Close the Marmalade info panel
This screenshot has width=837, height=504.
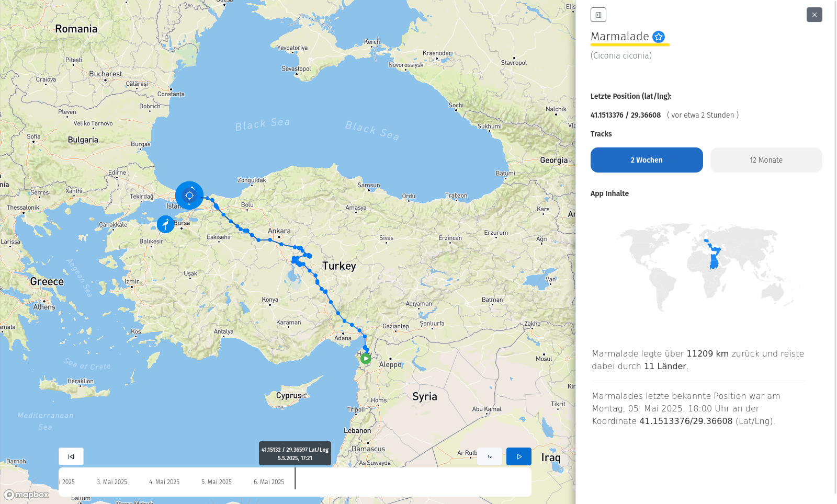pyautogui.click(x=814, y=15)
